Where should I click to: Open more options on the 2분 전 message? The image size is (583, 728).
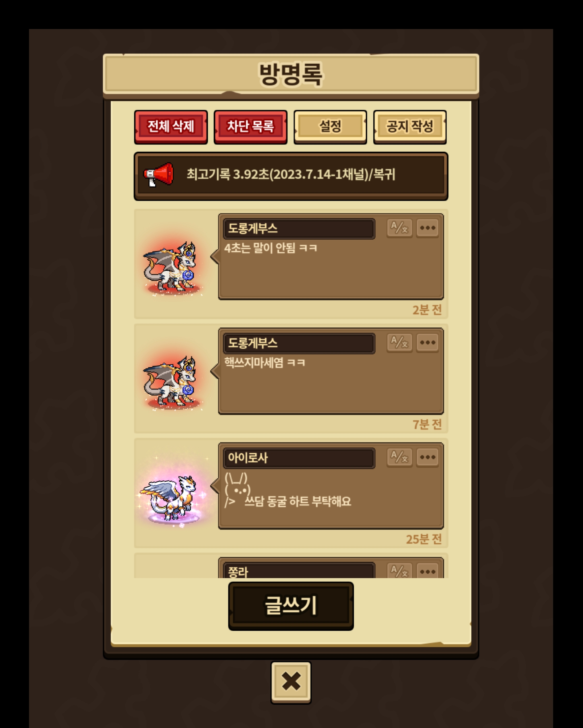(x=427, y=228)
